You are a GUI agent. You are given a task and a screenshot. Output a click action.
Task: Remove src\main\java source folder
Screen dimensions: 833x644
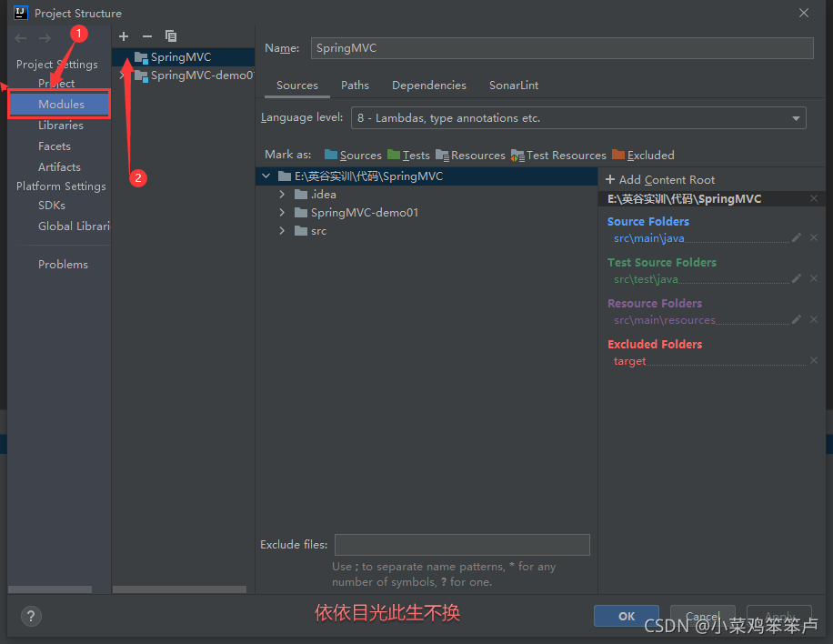(814, 237)
